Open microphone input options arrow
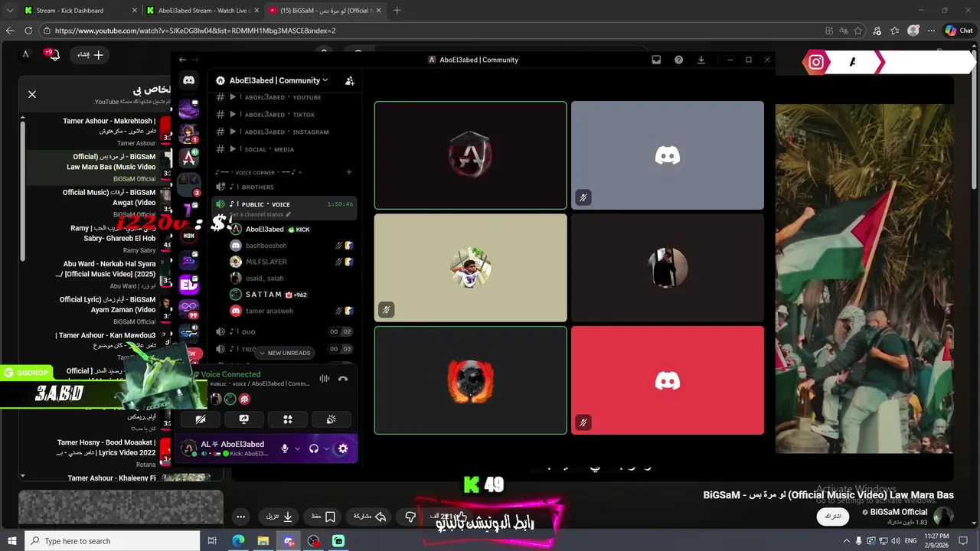Image resolution: width=980 pixels, height=551 pixels. tap(297, 448)
